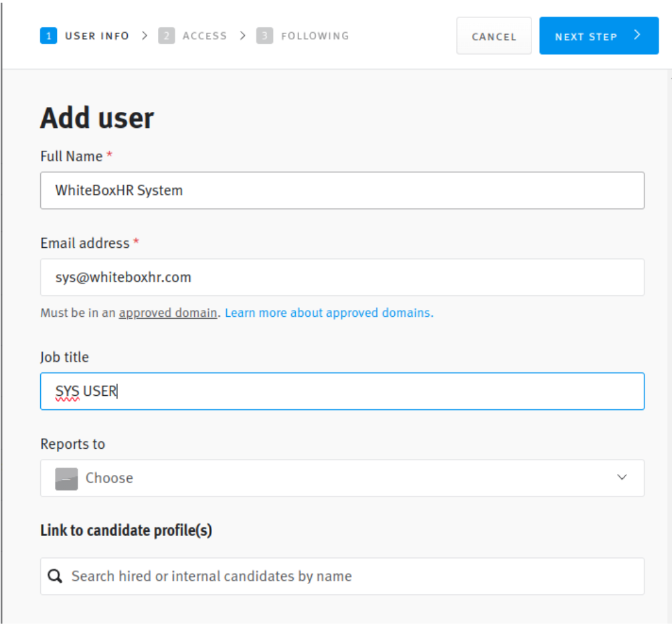Click the avatar placeholder in Reports to
The image size is (672, 631).
click(66, 479)
